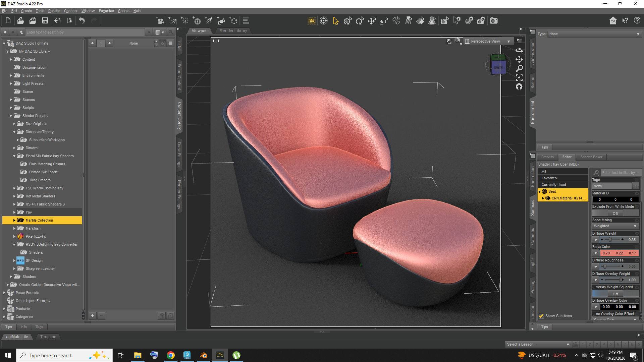The height and width of the screenshot is (362, 644).
Task: Save the scene with the floppy disk icon
Action: 45,21
